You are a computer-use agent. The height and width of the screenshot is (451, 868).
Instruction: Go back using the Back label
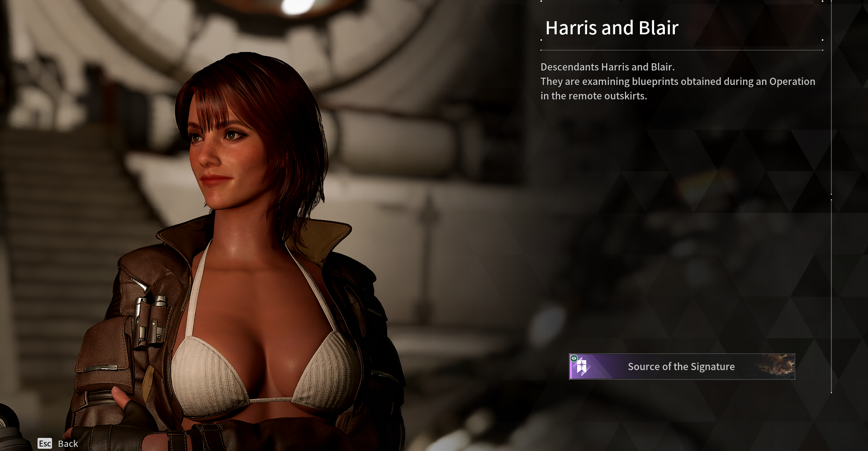click(x=68, y=444)
